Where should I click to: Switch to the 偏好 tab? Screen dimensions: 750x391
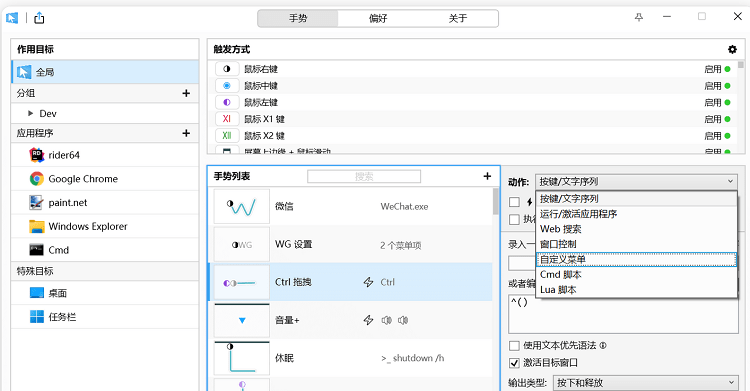click(378, 18)
